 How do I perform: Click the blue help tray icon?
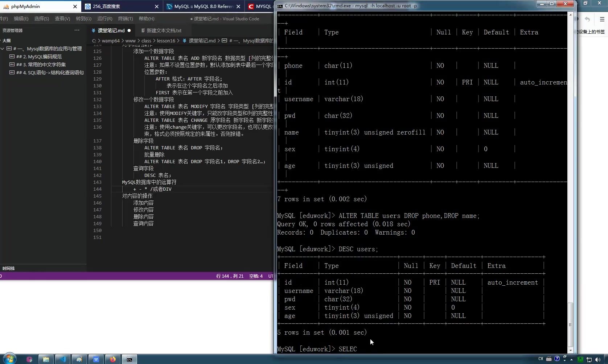click(x=557, y=359)
